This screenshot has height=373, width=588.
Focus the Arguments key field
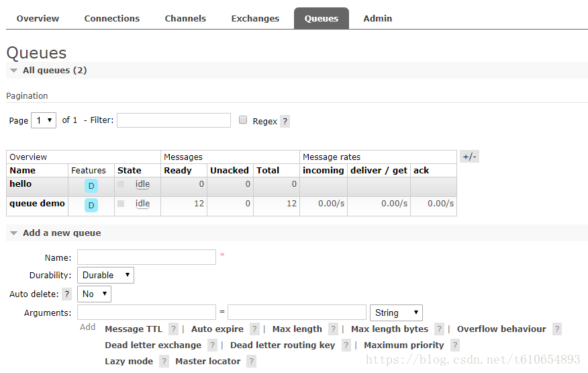coord(146,313)
